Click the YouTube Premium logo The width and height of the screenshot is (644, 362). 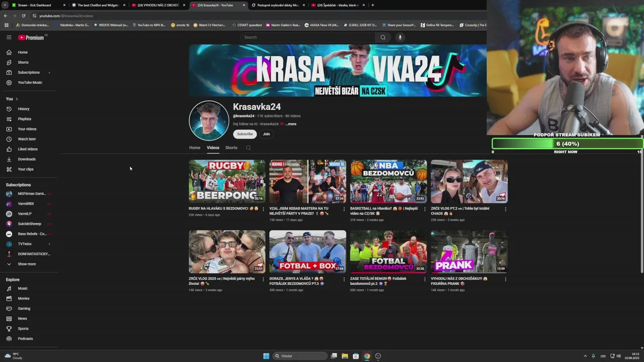31,38
